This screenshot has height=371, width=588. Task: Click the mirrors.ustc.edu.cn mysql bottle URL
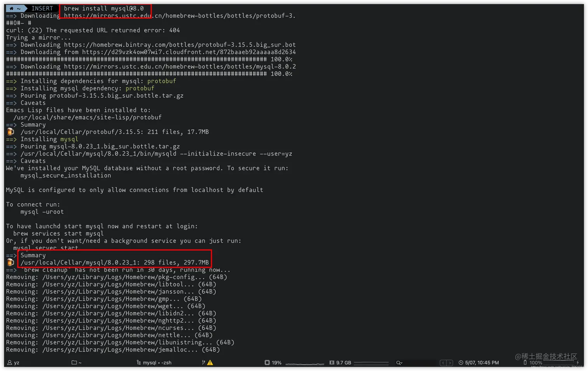coord(180,67)
